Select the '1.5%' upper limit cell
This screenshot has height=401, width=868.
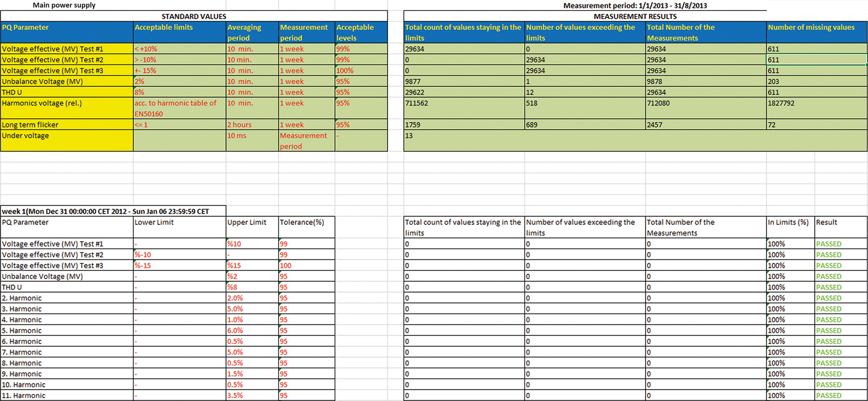click(252, 374)
